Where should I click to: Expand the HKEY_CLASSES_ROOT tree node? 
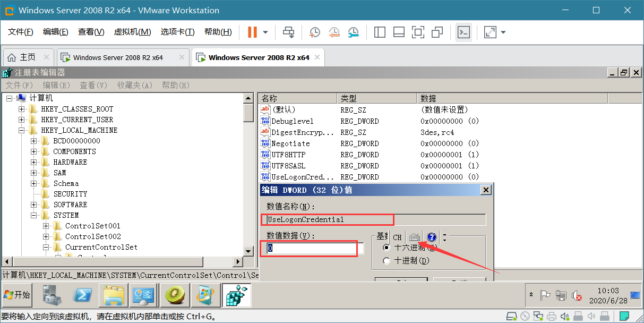click(x=21, y=109)
